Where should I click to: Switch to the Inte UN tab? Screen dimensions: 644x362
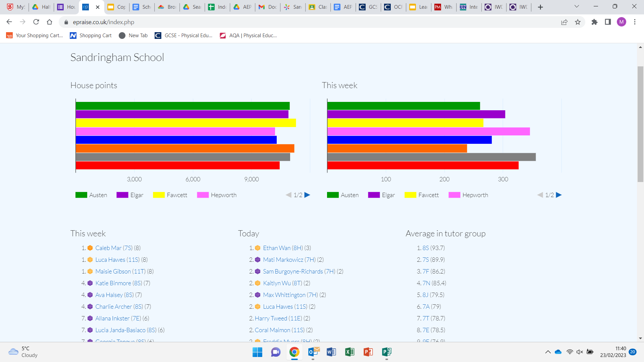469,7
